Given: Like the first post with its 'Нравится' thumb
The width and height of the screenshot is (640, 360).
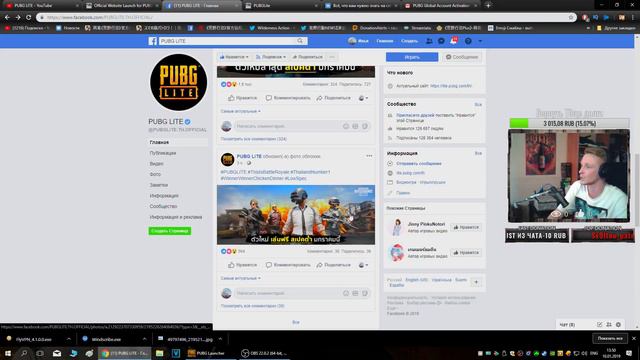Looking at the screenshot, I should coord(242,98).
